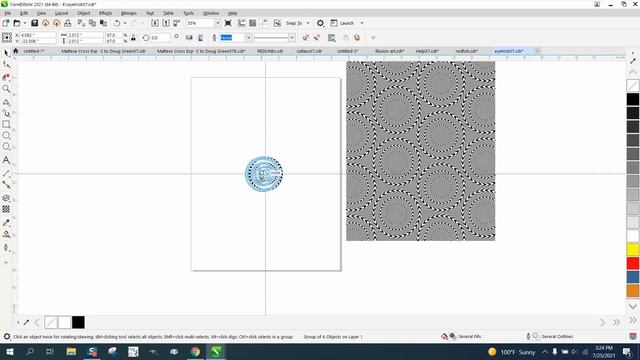Click the yellow swatch in palette

(x=633, y=250)
